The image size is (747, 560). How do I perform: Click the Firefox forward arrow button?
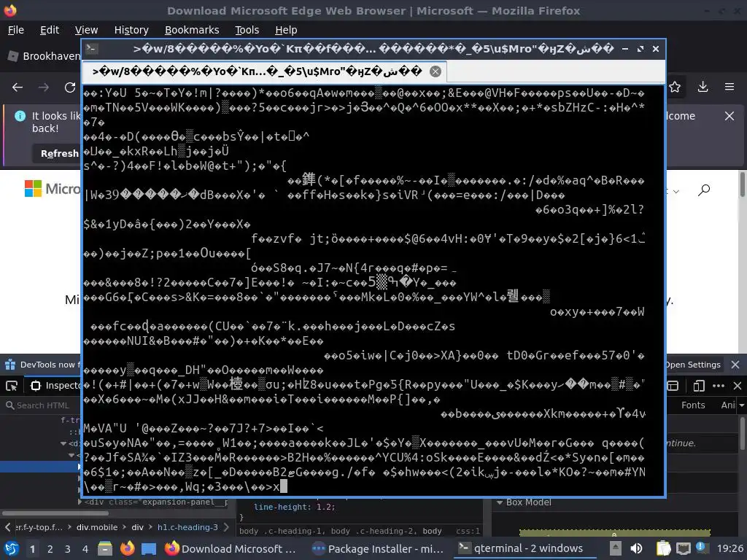point(43,87)
